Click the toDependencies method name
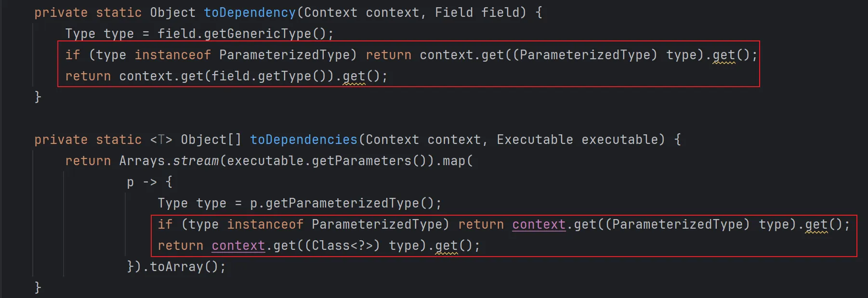The height and width of the screenshot is (298, 868). (x=303, y=140)
